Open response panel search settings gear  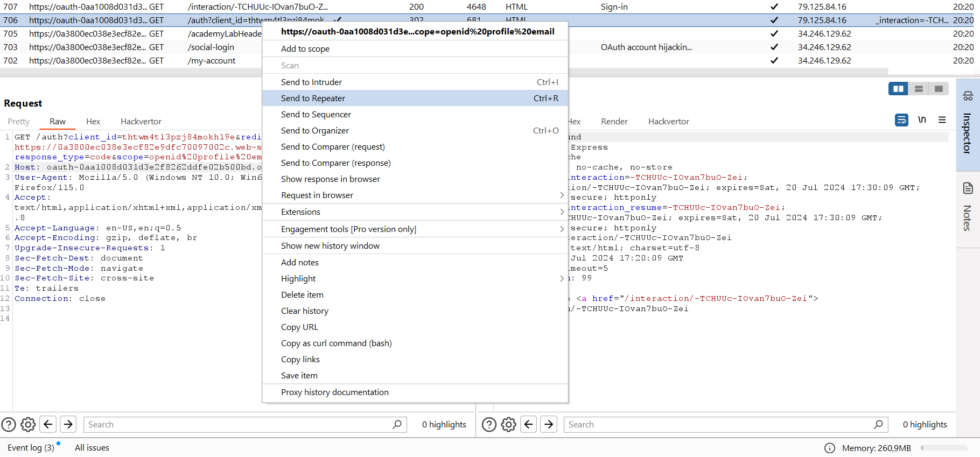508,425
